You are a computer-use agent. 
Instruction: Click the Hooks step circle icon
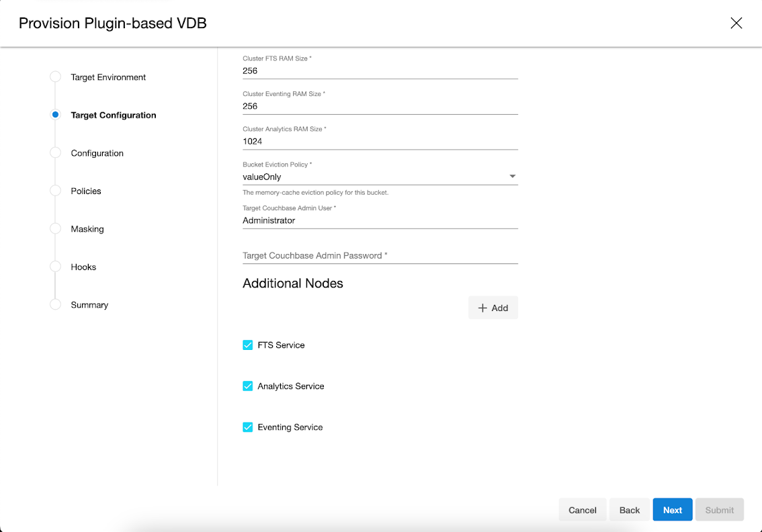[x=56, y=267]
